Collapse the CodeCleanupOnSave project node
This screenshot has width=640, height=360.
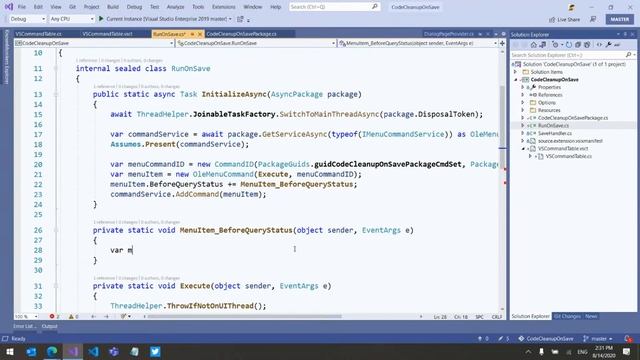(516, 80)
